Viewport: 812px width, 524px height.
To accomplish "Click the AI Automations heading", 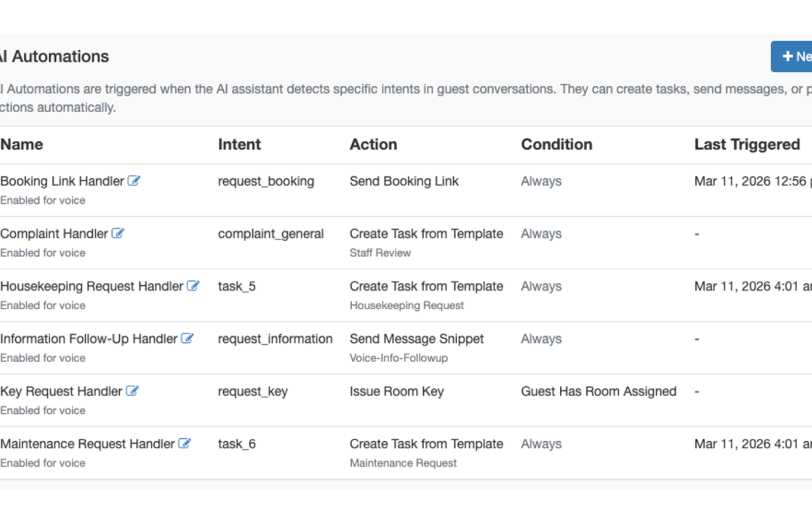I will point(54,56).
